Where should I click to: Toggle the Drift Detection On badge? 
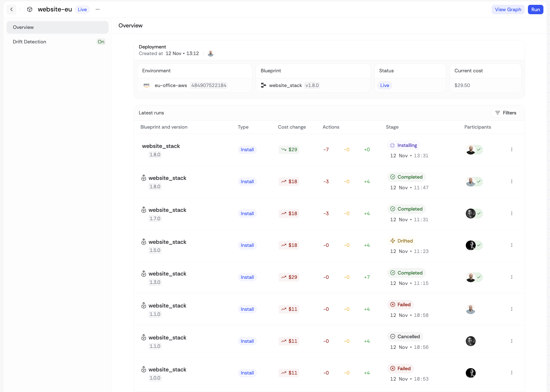(101, 42)
